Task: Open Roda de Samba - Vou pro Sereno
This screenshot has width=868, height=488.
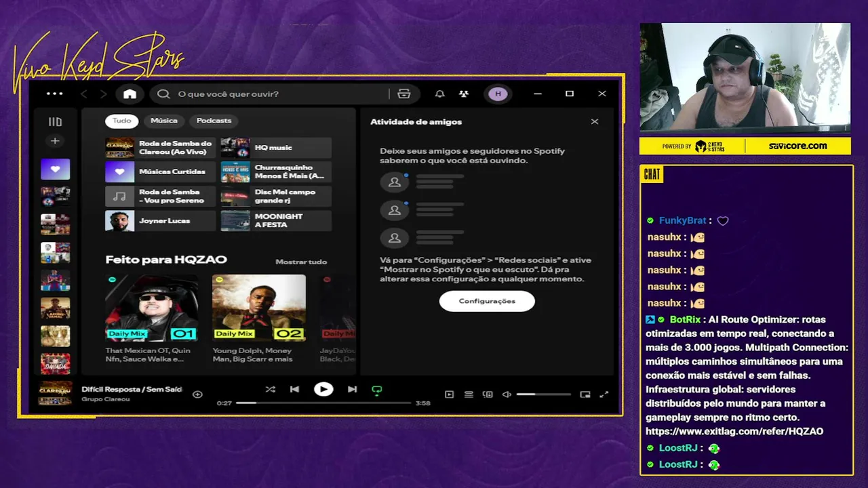Action: click(160, 197)
